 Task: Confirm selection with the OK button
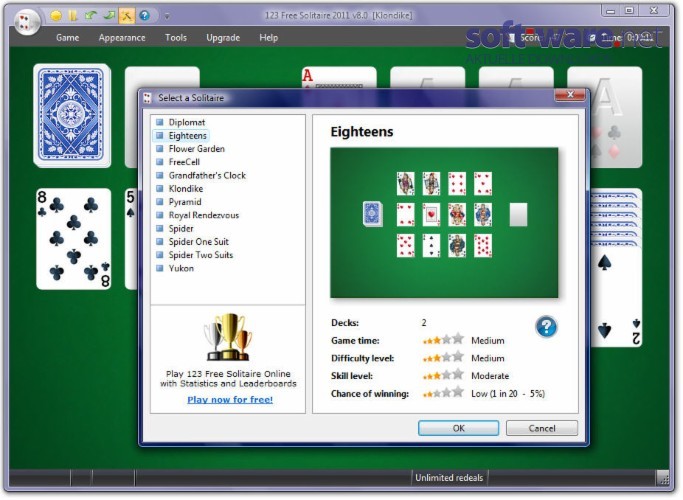pyautogui.click(x=458, y=428)
